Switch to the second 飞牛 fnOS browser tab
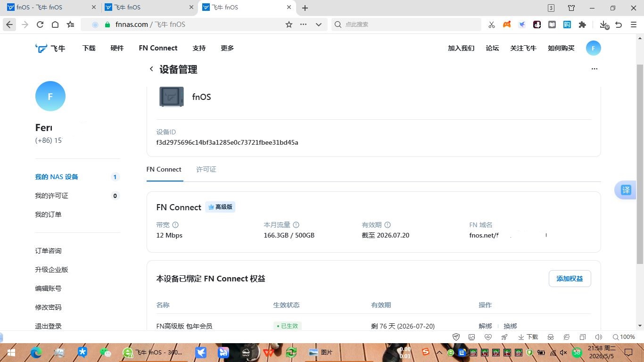Screen dimensions: 644x362 click(148, 8)
